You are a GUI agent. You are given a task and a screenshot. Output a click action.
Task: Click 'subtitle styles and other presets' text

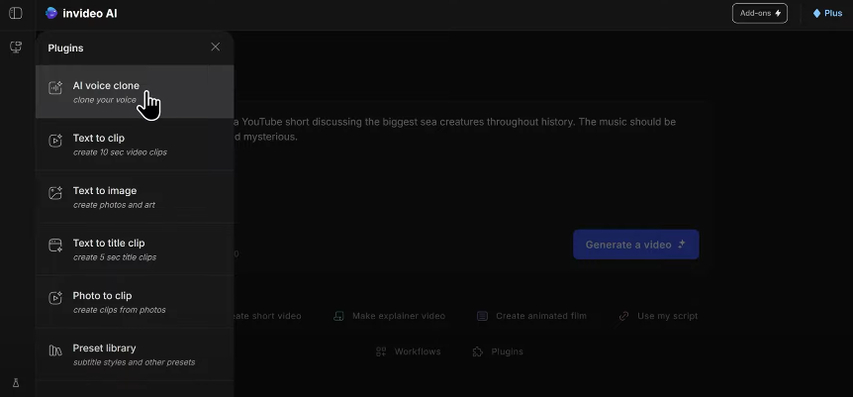click(x=134, y=362)
